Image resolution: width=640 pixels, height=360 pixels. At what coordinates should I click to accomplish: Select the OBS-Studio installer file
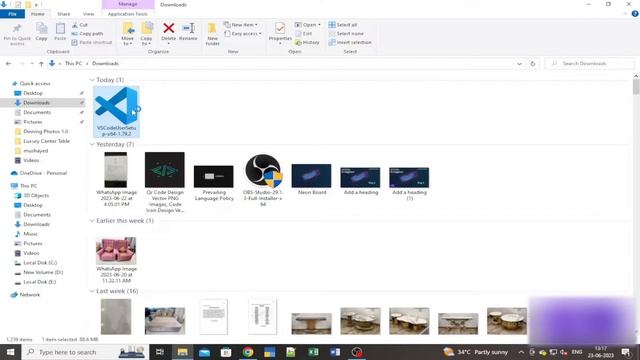point(263,180)
